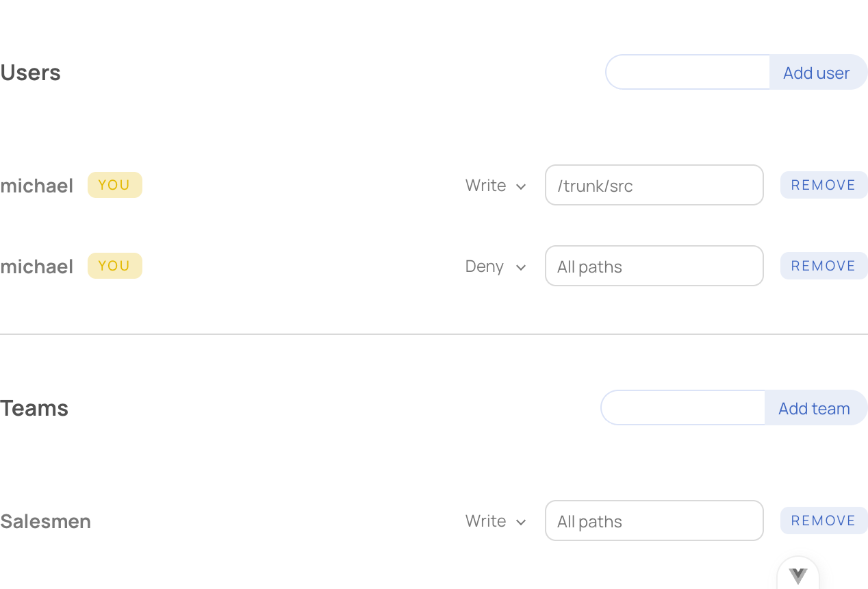The height and width of the screenshot is (589, 868).
Task: Click the Teams section heading
Action: click(x=34, y=408)
